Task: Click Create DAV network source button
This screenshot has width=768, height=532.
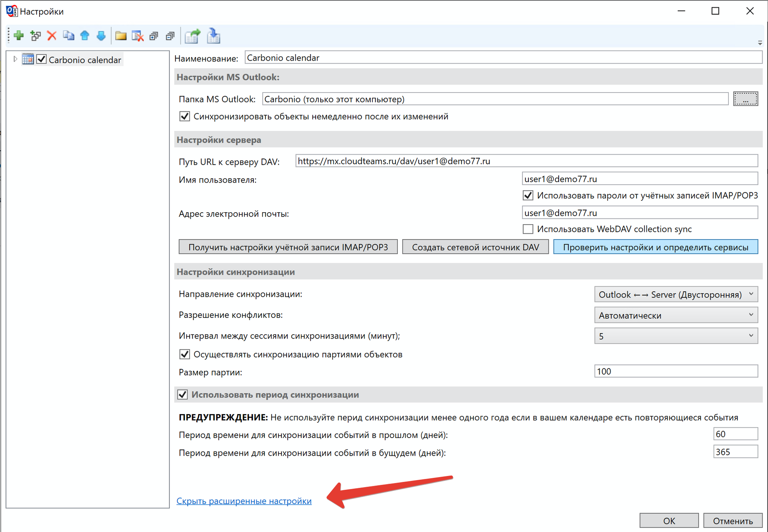Action: coord(475,247)
